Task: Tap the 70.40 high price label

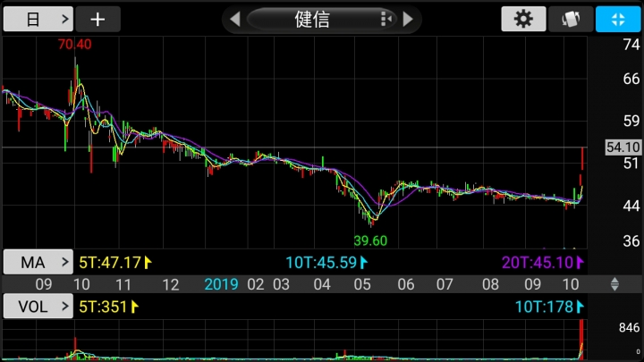Action: coord(75,44)
